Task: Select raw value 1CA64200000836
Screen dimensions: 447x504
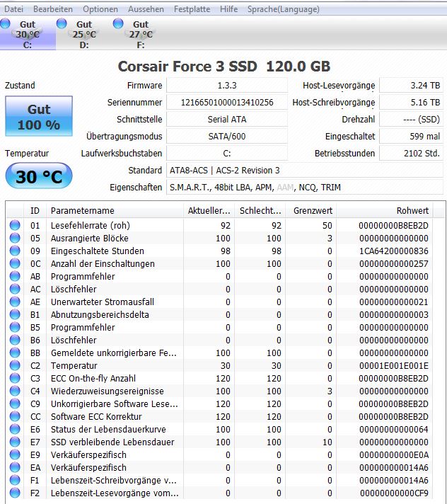Action: pyautogui.click(x=394, y=251)
